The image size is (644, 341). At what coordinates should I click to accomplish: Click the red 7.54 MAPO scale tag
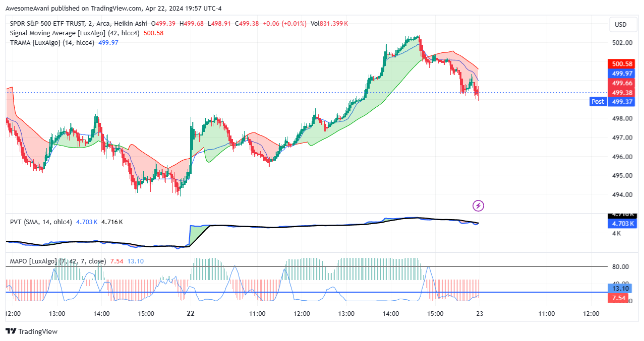pos(618,298)
